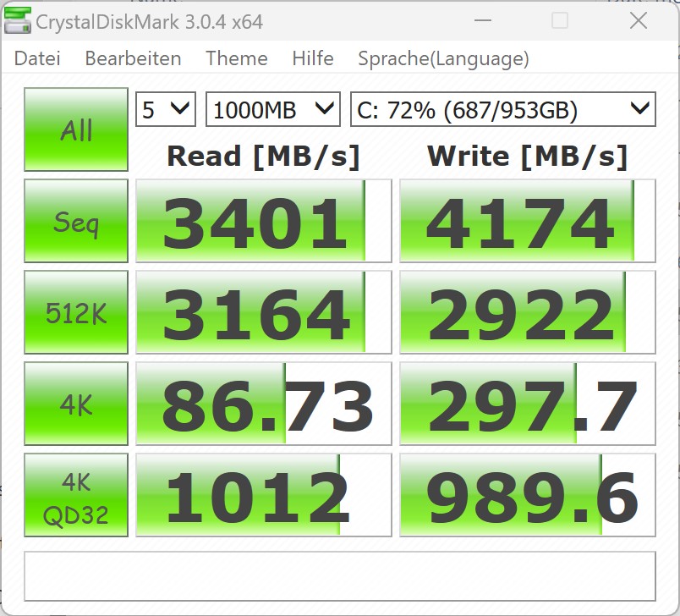Open the Sprache(Language) menu
The image size is (680, 616).
point(444,59)
